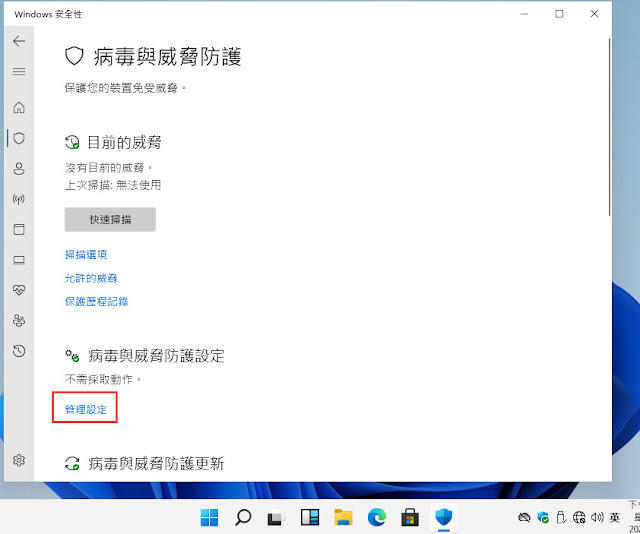The width and height of the screenshot is (640, 534).
Task: Open the Home sidebar icon
Action: coord(19,107)
